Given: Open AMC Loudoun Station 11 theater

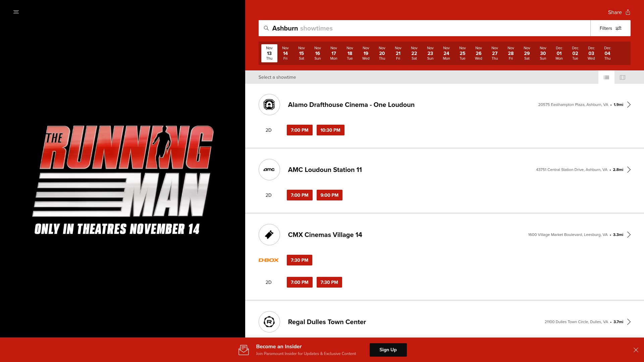Looking at the screenshot, I should [325, 170].
